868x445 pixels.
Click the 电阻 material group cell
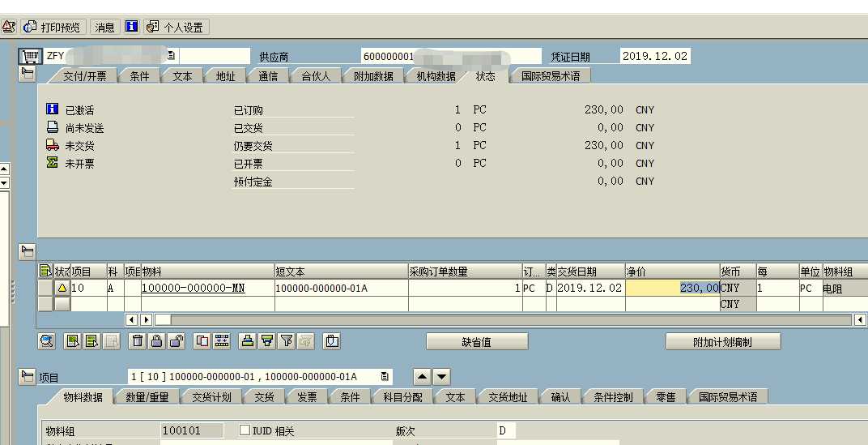click(x=845, y=289)
